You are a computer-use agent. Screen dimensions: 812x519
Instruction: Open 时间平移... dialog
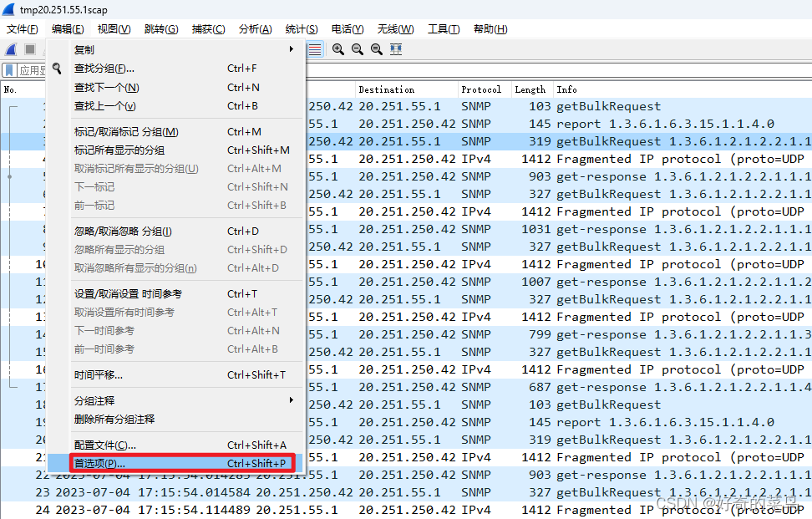(176, 375)
